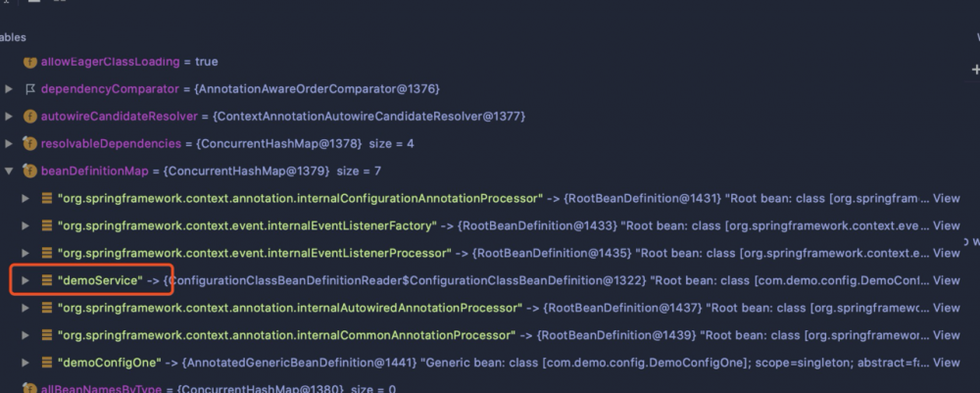
Task: Expand the autowireCandidateResolver node
Action: tap(9, 117)
